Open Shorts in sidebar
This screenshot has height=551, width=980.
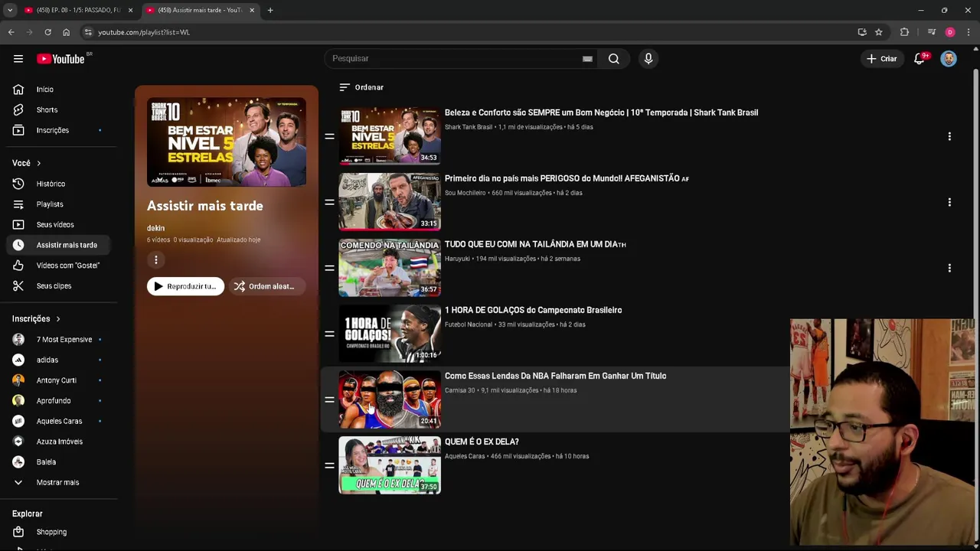pos(58,109)
